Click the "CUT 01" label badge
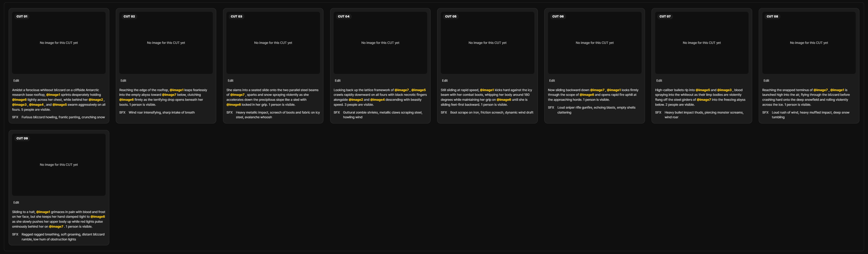Image resolution: width=868 pixels, height=254 pixels. pos(22,16)
